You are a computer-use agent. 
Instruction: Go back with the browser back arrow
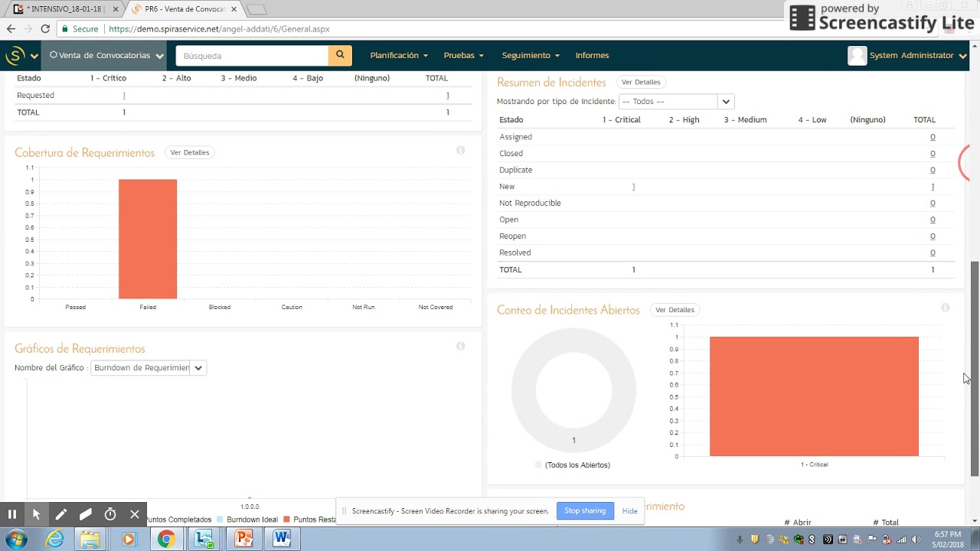10,28
